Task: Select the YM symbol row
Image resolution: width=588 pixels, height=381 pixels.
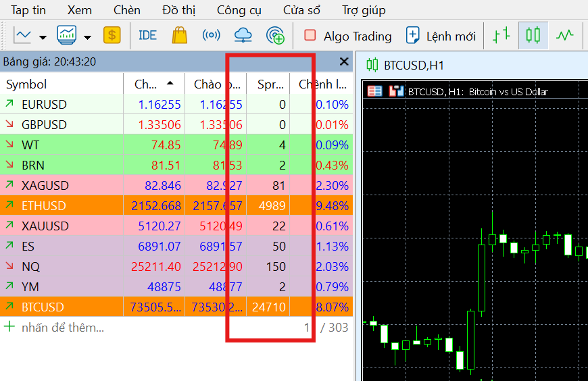Action: [x=176, y=286]
